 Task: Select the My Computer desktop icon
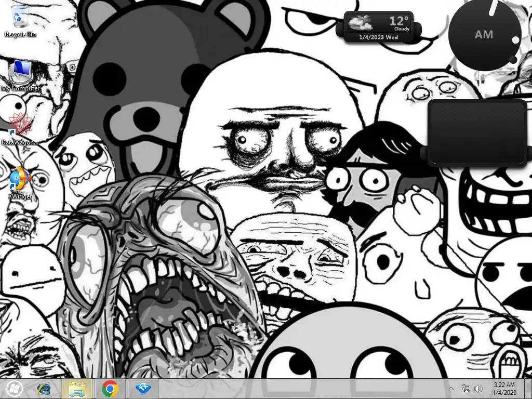click(20, 76)
